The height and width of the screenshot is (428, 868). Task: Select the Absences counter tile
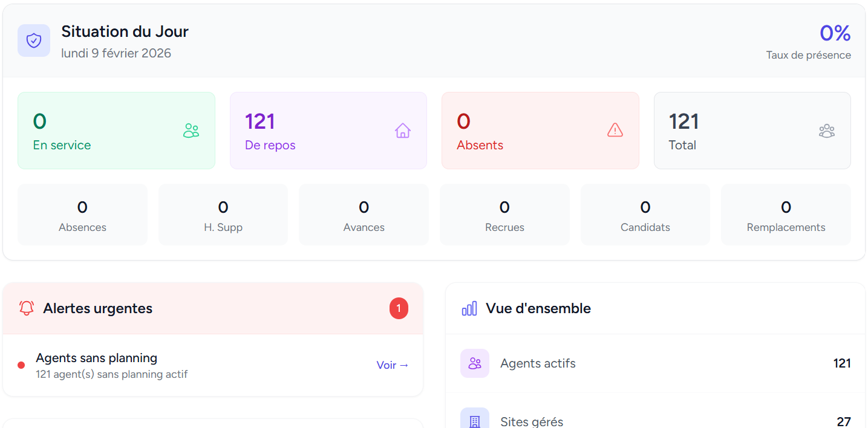[82, 215]
